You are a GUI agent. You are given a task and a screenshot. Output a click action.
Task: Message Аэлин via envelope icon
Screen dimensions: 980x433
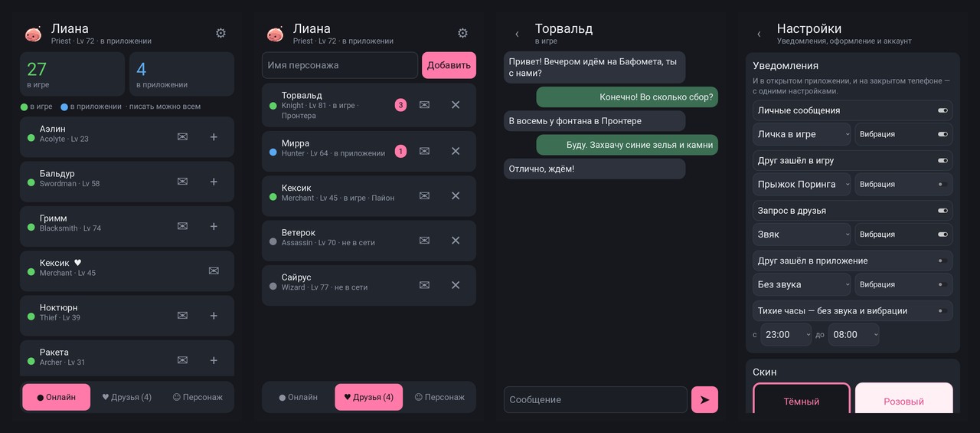[x=182, y=137]
